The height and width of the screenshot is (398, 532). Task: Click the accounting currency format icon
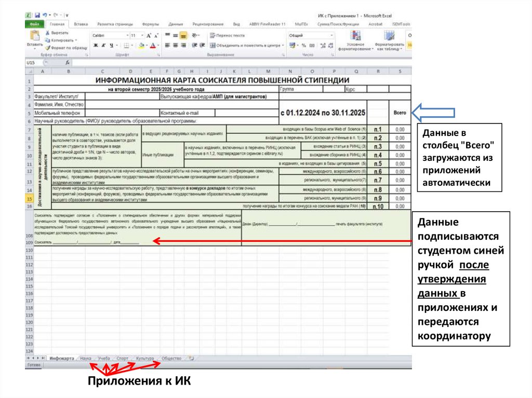(292, 46)
